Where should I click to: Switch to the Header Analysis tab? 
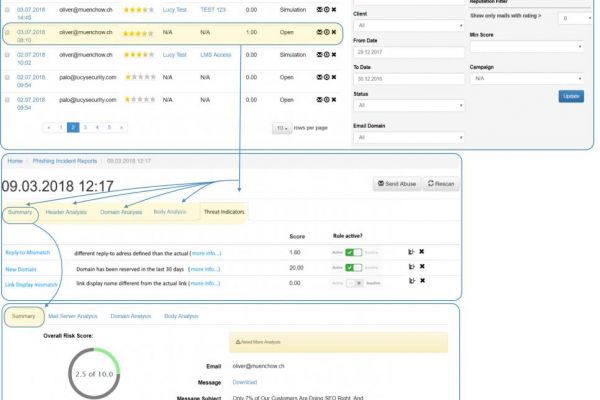[x=67, y=212]
